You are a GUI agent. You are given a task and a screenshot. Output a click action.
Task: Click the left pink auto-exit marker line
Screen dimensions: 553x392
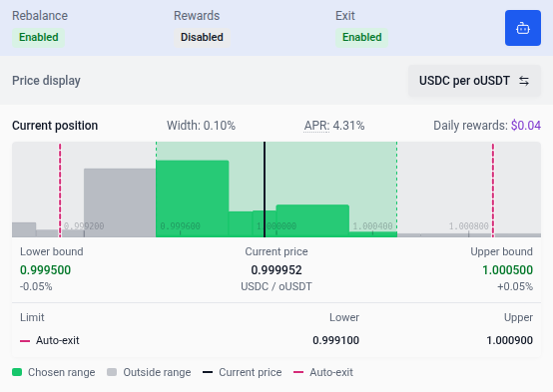tap(60, 190)
